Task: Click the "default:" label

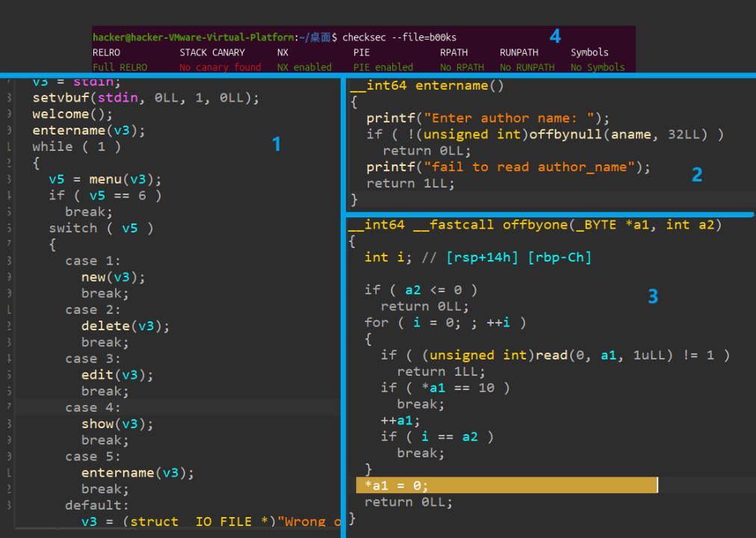Action: tap(97, 505)
